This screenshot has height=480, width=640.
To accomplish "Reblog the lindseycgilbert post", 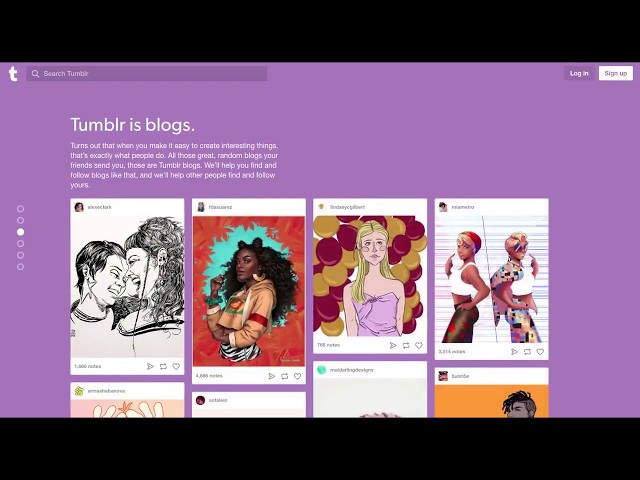I will [406, 345].
